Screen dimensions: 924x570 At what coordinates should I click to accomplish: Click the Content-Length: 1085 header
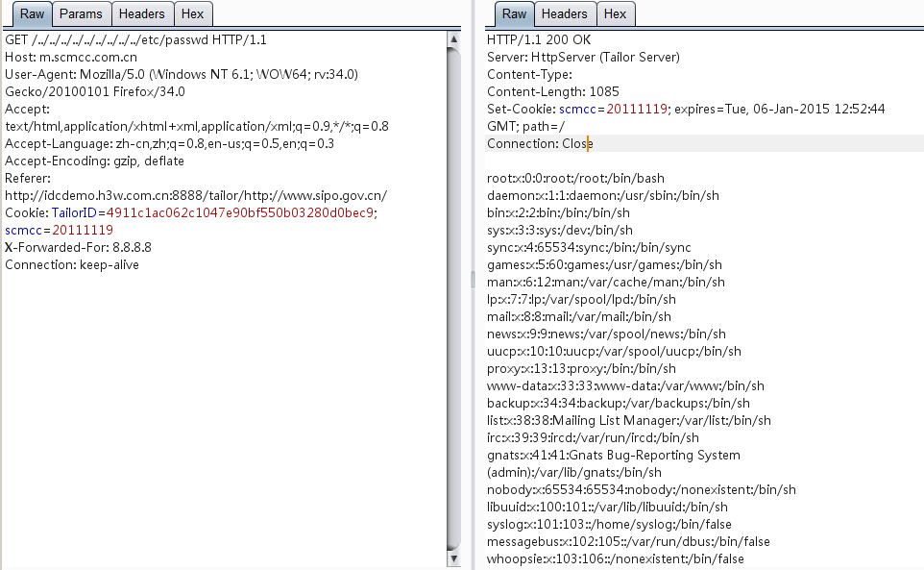coord(552,92)
